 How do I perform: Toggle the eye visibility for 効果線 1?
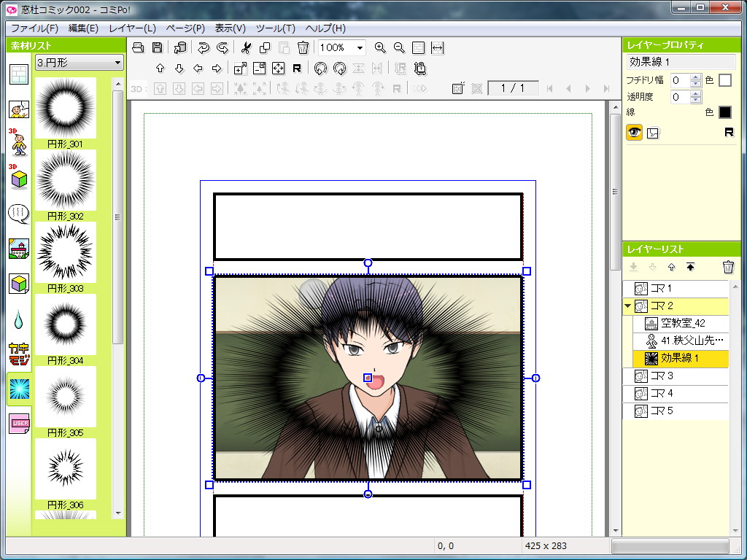point(634,133)
